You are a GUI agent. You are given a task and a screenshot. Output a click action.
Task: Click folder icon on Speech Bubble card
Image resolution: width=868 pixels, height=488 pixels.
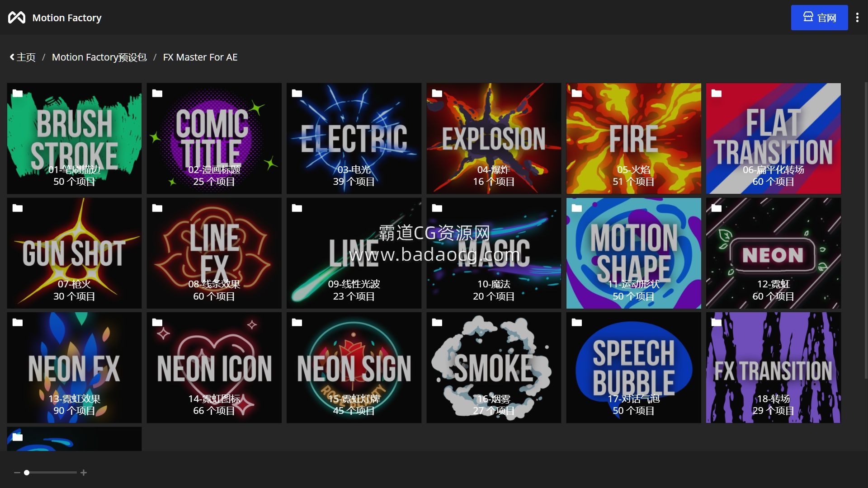coord(577,323)
